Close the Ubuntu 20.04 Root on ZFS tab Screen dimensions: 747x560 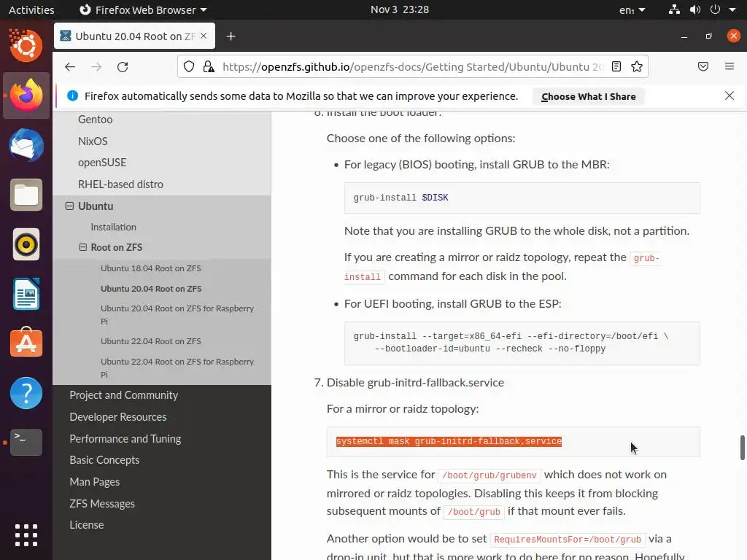(204, 36)
